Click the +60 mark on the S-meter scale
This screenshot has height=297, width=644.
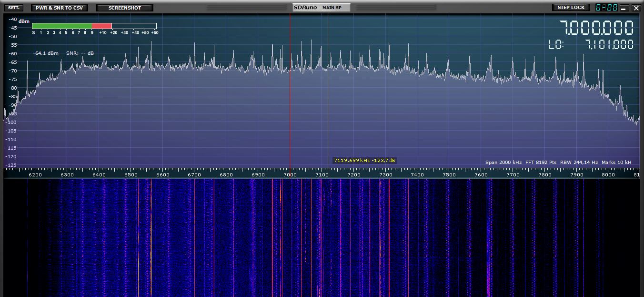154,33
